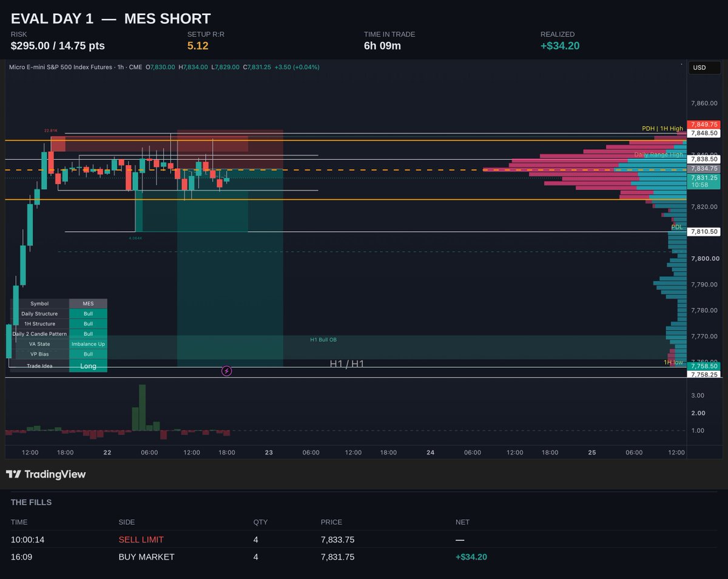
Task: Click the '10:00:14' fill time
Action: (x=27, y=540)
